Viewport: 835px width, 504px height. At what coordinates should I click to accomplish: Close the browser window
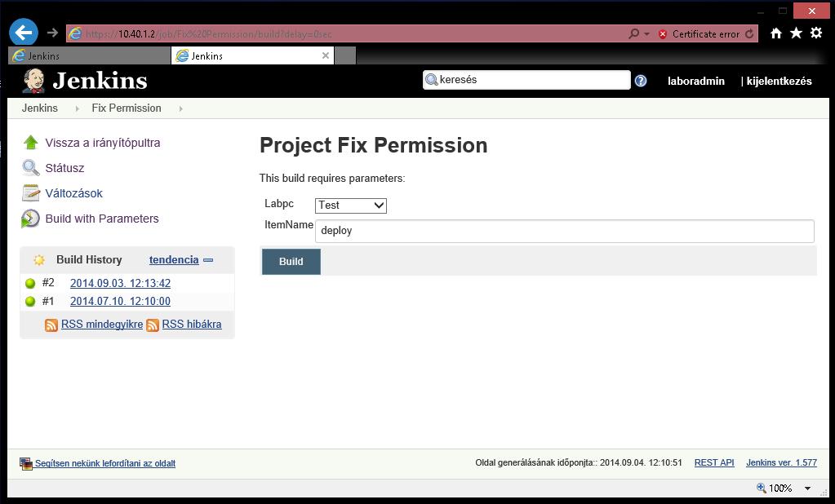[811, 11]
